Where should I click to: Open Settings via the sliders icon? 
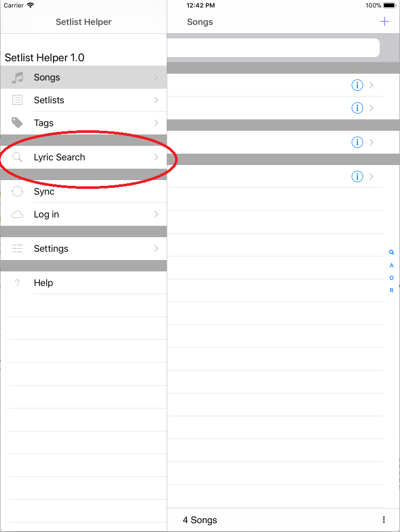tap(17, 249)
